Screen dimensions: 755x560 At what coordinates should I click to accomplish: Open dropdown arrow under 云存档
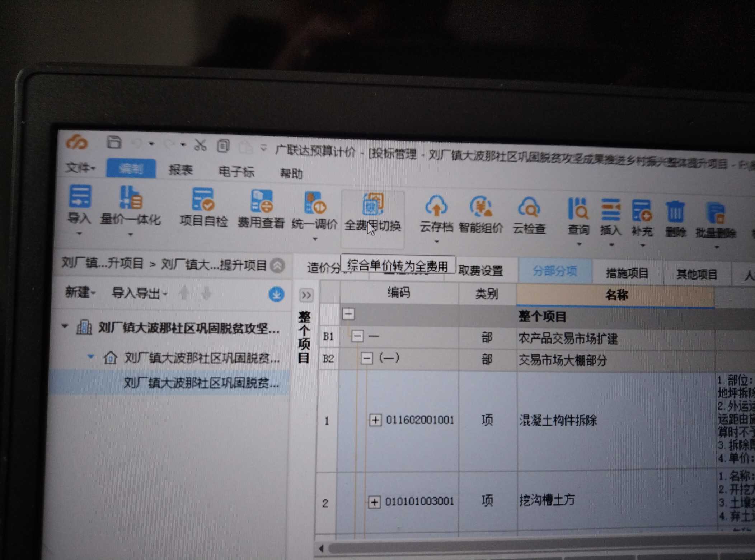(436, 242)
